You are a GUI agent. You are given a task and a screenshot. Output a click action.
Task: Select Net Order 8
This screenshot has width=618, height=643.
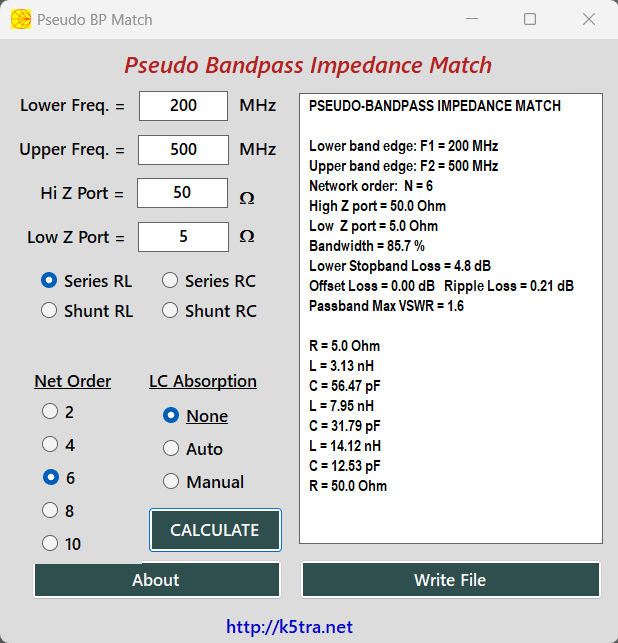pyautogui.click(x=50, y=511)
